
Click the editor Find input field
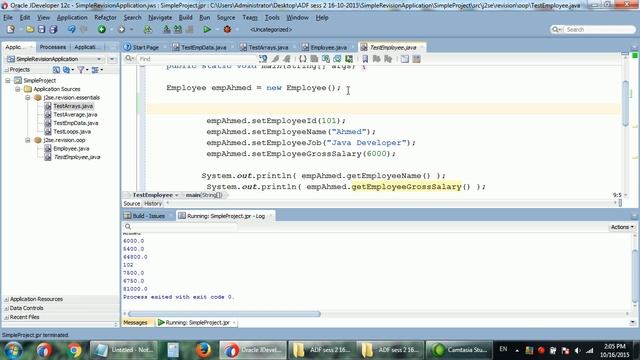[x=197, y=59]
